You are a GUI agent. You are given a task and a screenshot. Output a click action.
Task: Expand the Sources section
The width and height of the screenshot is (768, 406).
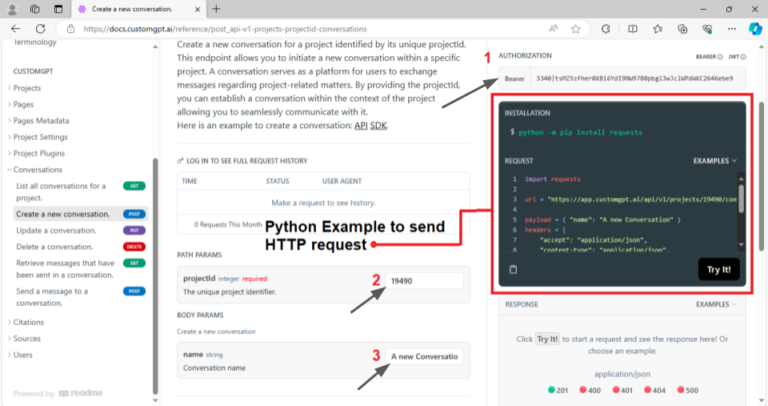pos(27,338)
